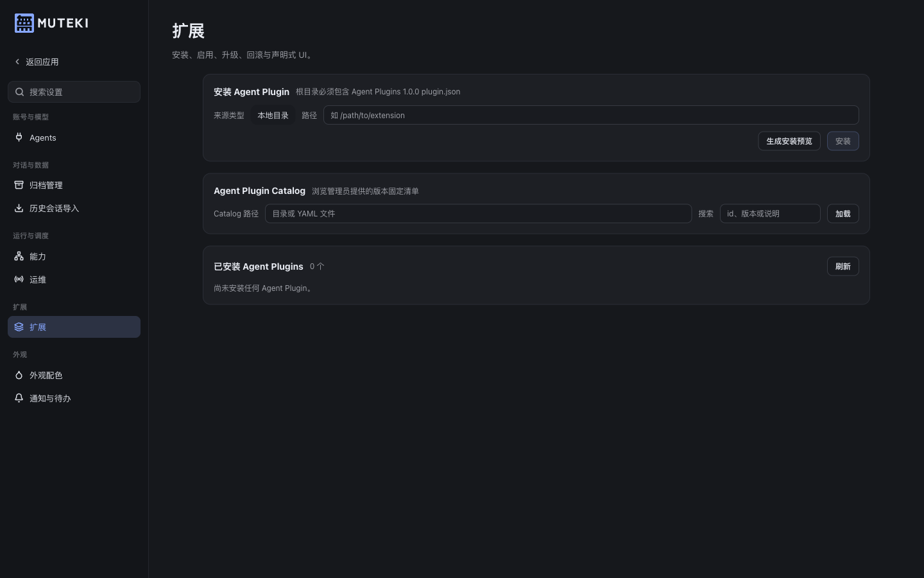Click the bell icon beside 通知与待办
Screen dimensions: 924x578
[19, 398]
